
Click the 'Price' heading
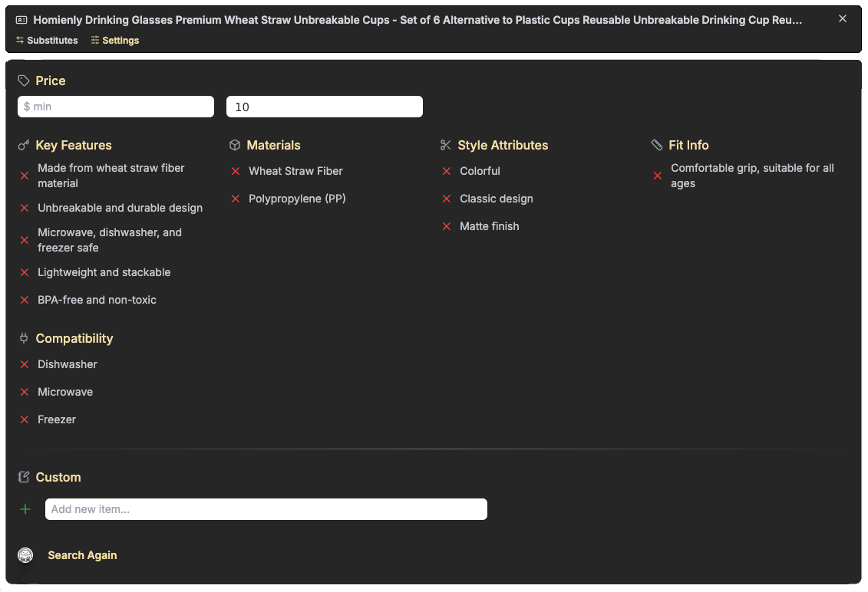pyautogui.click(x=51, y=81)
